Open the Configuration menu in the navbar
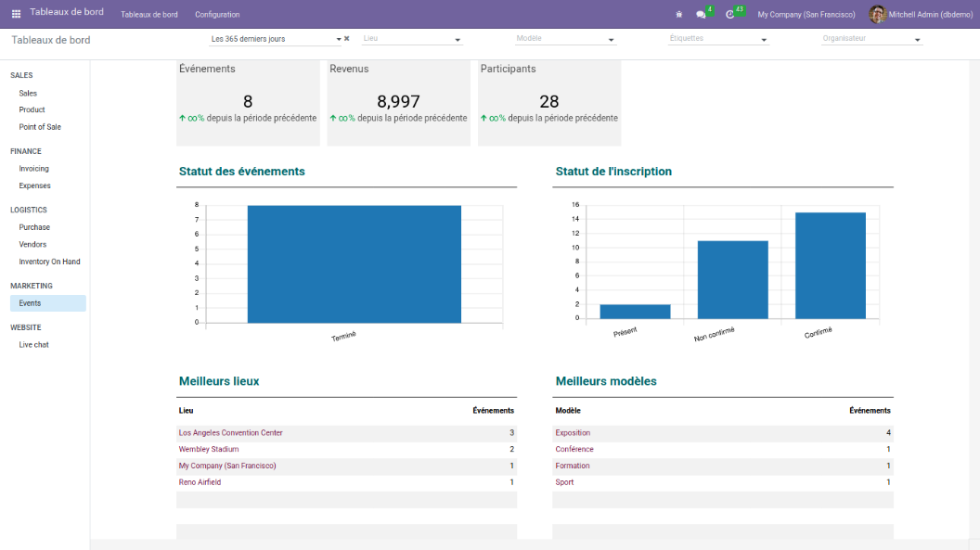980x550 pixels. (x=217, y=15)
